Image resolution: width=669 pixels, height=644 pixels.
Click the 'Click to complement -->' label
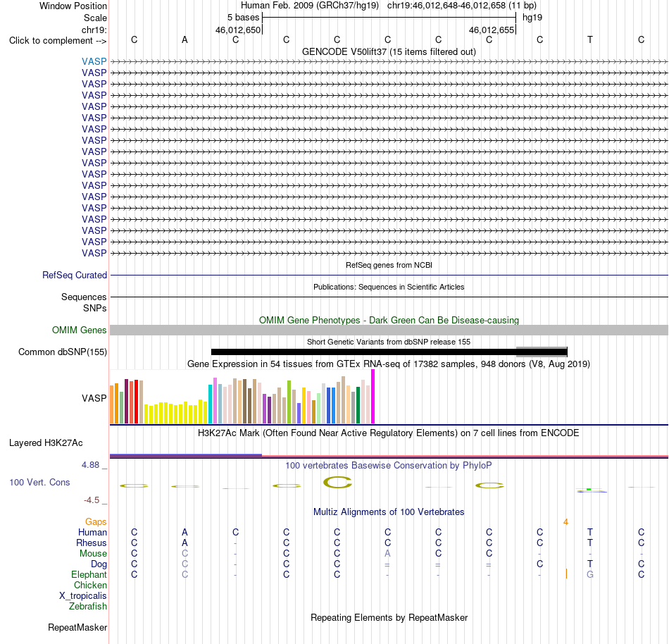pyautogui.click(x=58, y=41)
